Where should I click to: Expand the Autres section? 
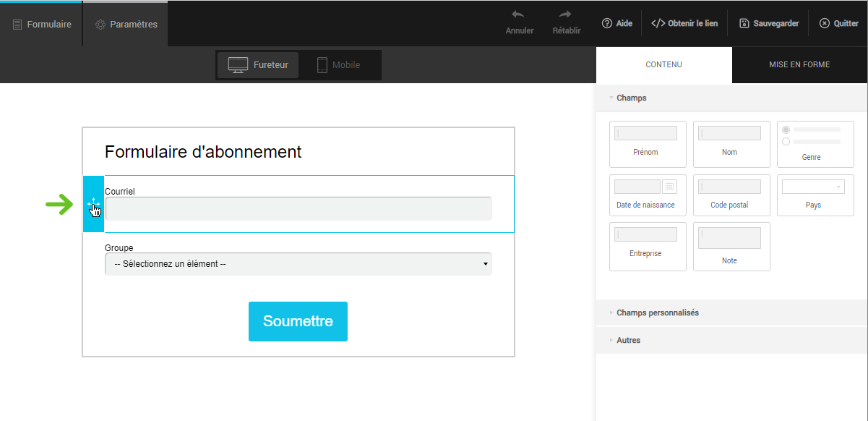tap(628, 340)
